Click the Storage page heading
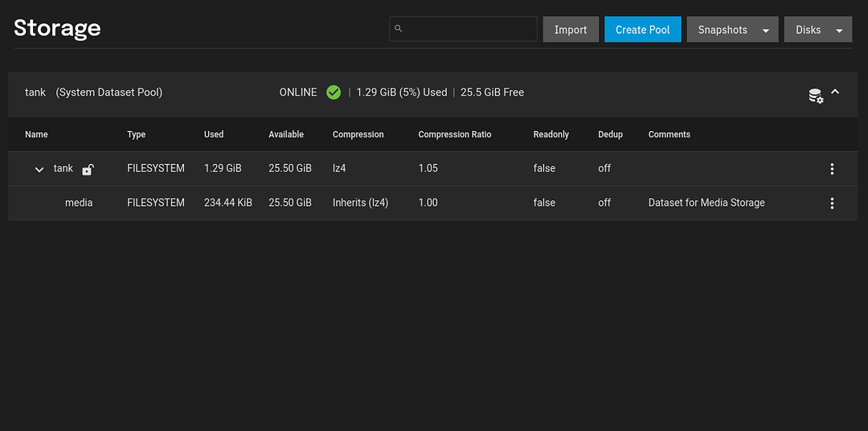 click(57, 27)
